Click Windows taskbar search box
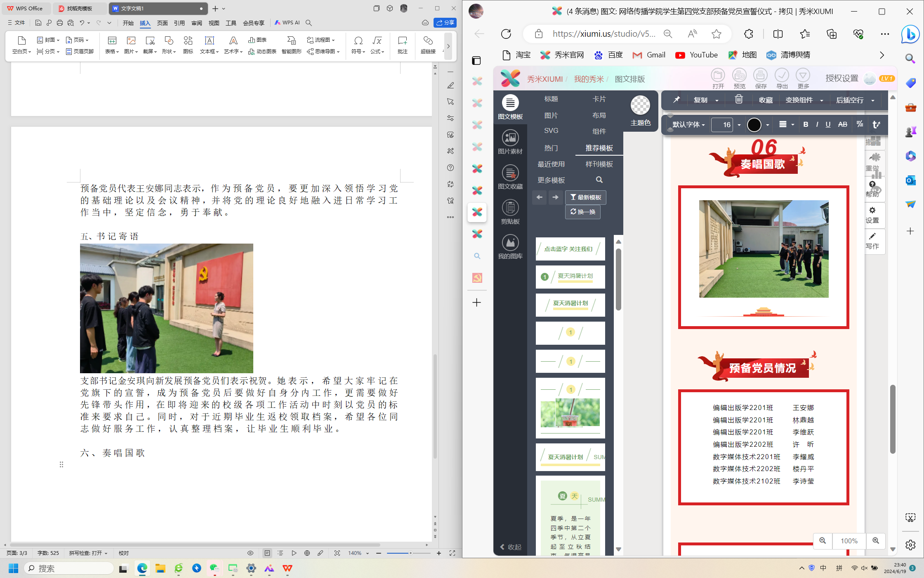Viewport: 924px width, 578px height. 68,569
